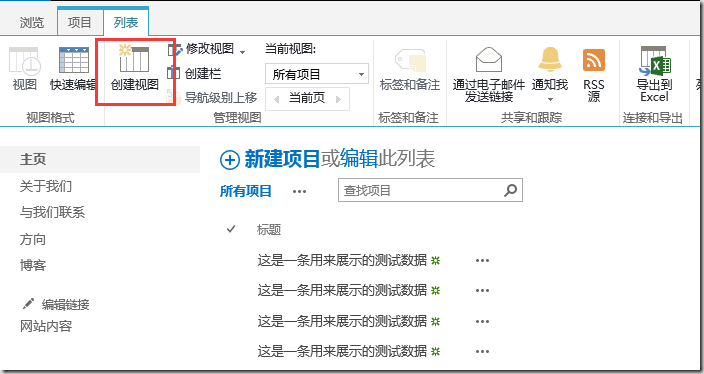Click the RSS 源 feed icon
This screenshot has height=374, width=704.
click(x=594, y=60)
